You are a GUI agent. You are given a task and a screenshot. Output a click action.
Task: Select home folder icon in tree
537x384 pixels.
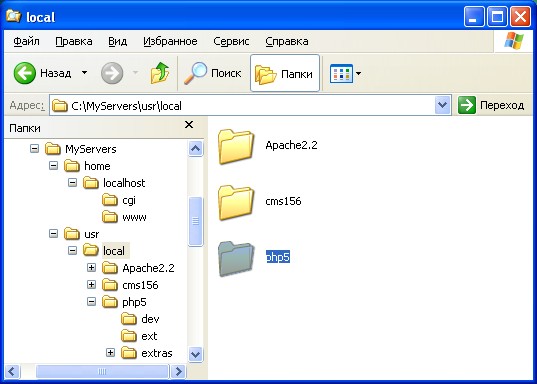[72, 166]
